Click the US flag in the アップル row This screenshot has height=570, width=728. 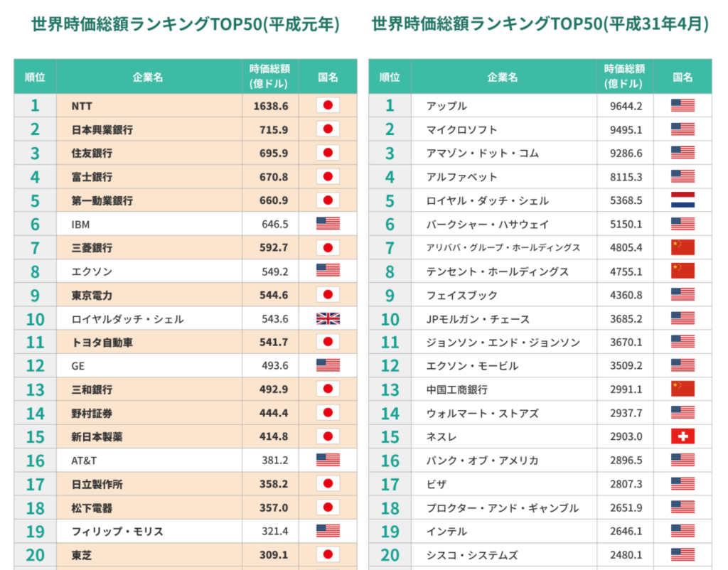[682, 105]
